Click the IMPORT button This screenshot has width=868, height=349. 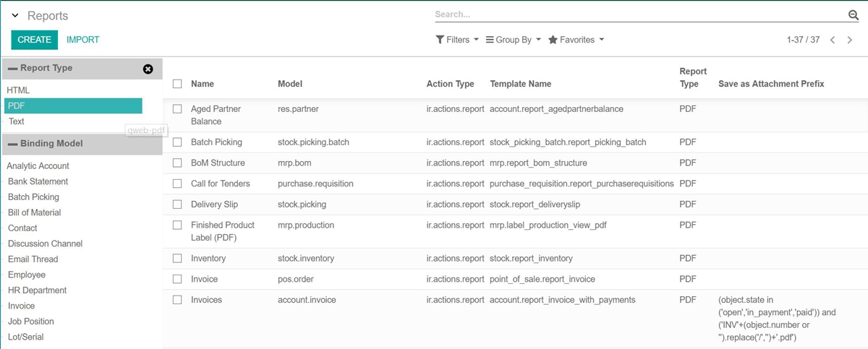pos(82,40)
